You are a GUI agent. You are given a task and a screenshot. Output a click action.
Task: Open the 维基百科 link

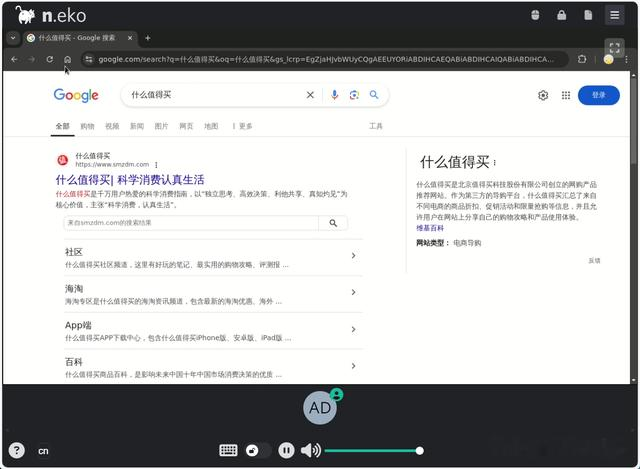point(430,228)
